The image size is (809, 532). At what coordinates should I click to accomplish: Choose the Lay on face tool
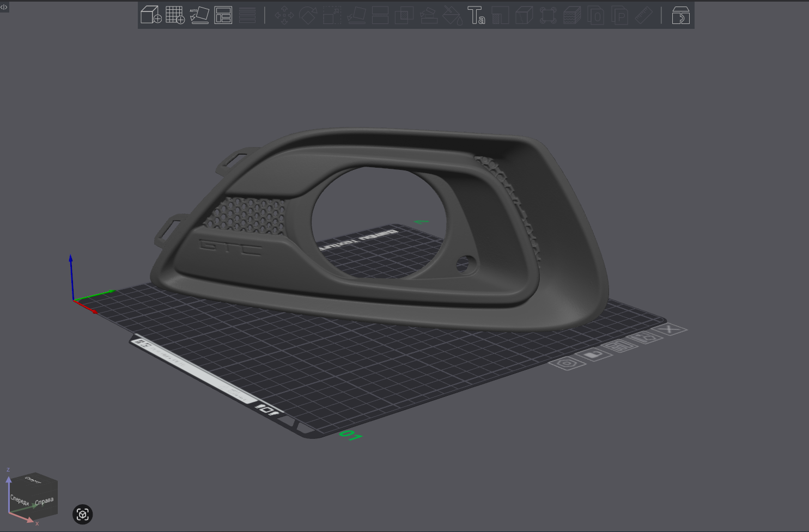click(x=356, y=15)
